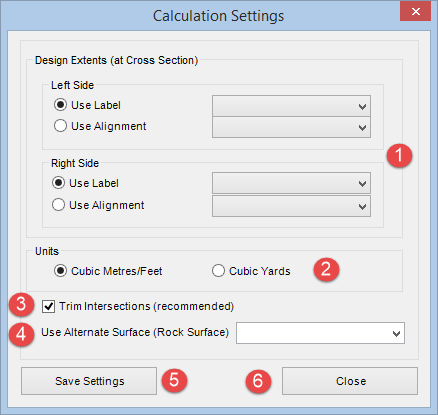
Task: Open Right Side Use Label dropdown
Action: click(291, 183)
